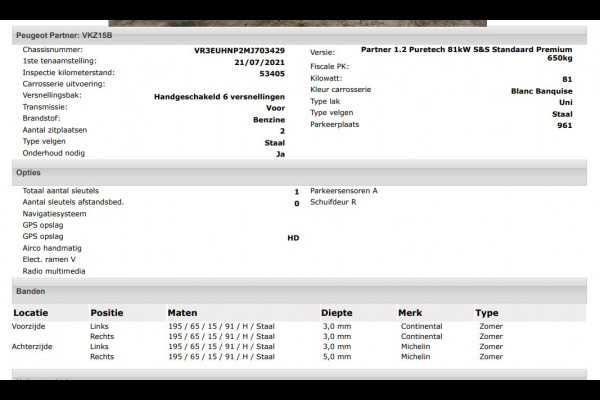Click the Locatie column header
The width and height of the screenshot is (600, 400).
pyautogui.click(x=30, y=312)
